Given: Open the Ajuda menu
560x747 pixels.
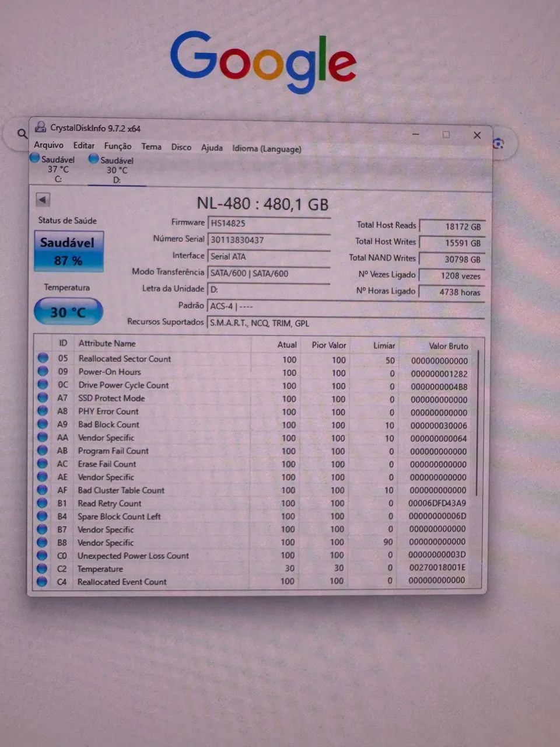Looking at the screenshot, I should pos(212,148).
